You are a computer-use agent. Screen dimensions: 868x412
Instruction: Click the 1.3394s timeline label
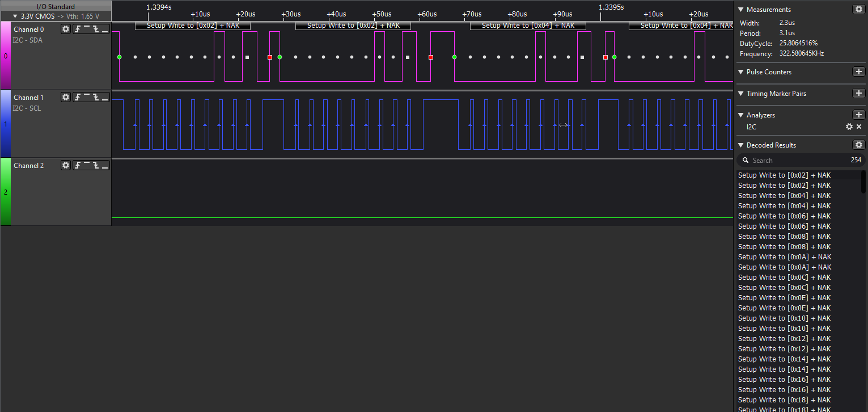pos(159,7)
